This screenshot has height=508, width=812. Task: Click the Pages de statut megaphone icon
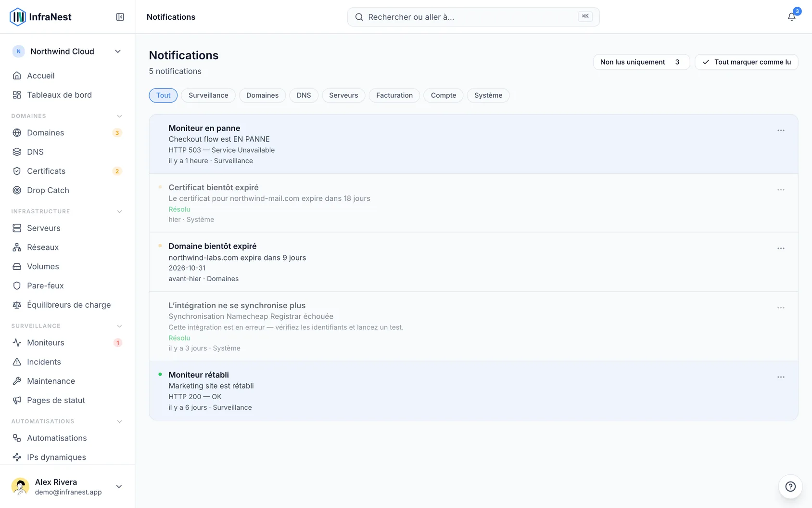17,400
